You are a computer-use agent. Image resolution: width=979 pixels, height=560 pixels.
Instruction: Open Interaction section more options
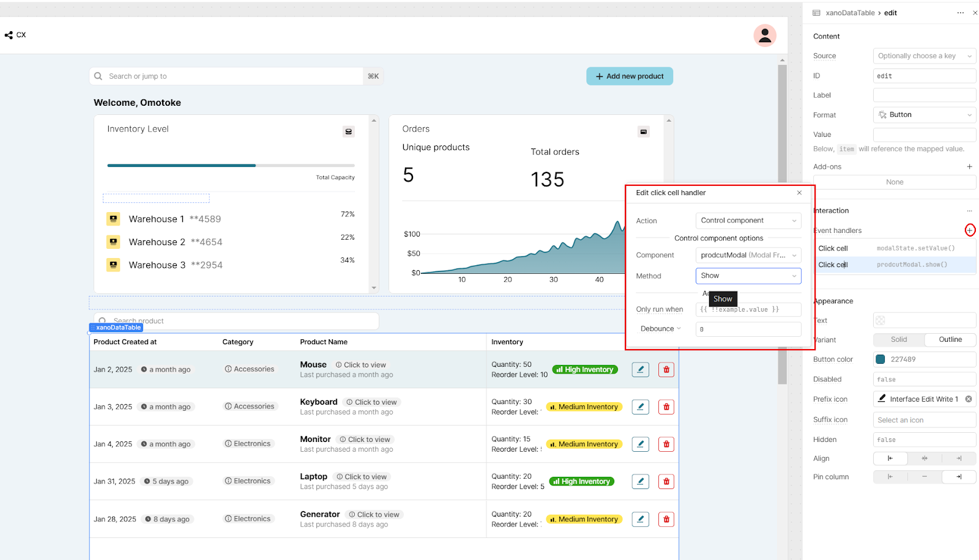969,211
